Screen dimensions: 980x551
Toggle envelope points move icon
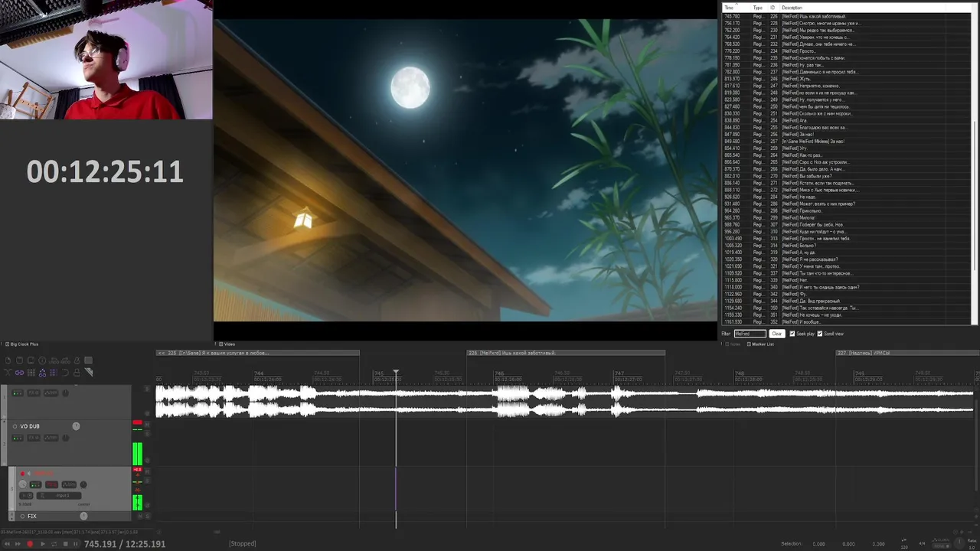(42, 373)
